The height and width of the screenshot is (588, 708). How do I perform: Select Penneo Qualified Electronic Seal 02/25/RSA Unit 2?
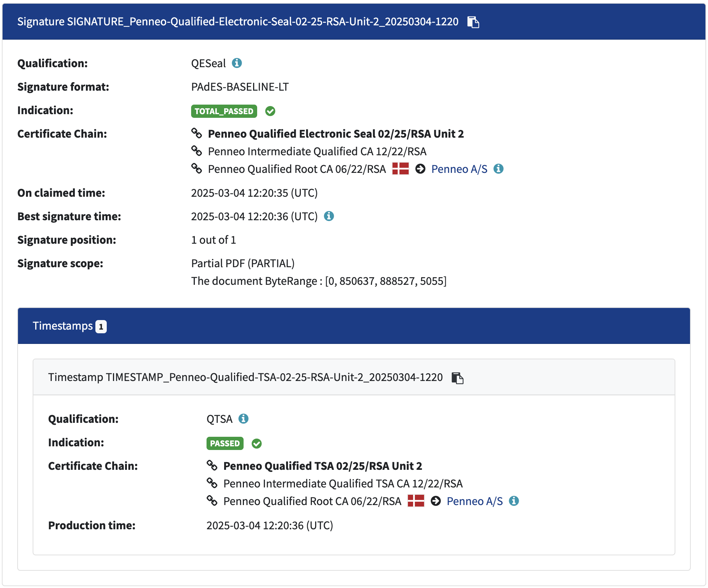(336, 134)
